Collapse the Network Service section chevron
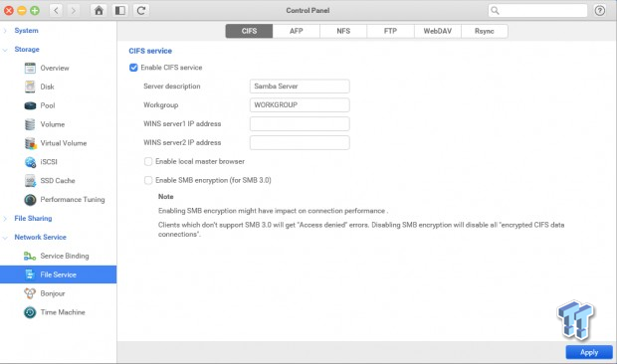The width and height of the screenshot is (617, 364). pos(5,238)
